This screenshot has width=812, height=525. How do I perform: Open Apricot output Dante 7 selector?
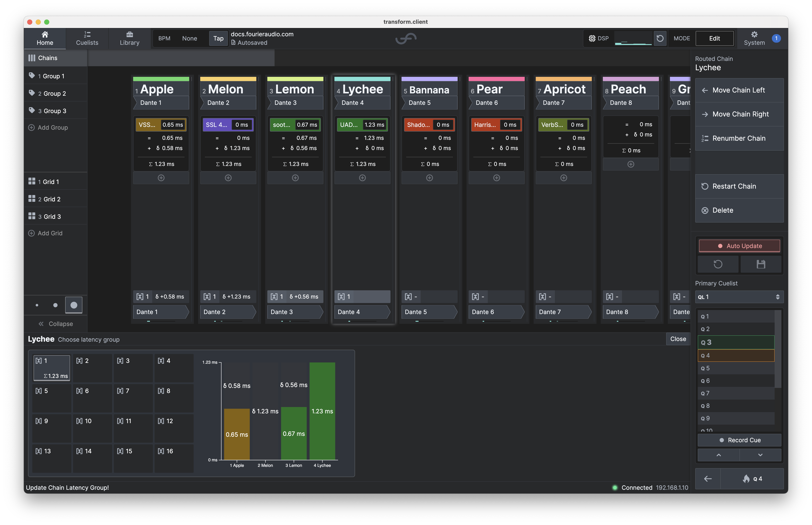click(x=563, y=312)
